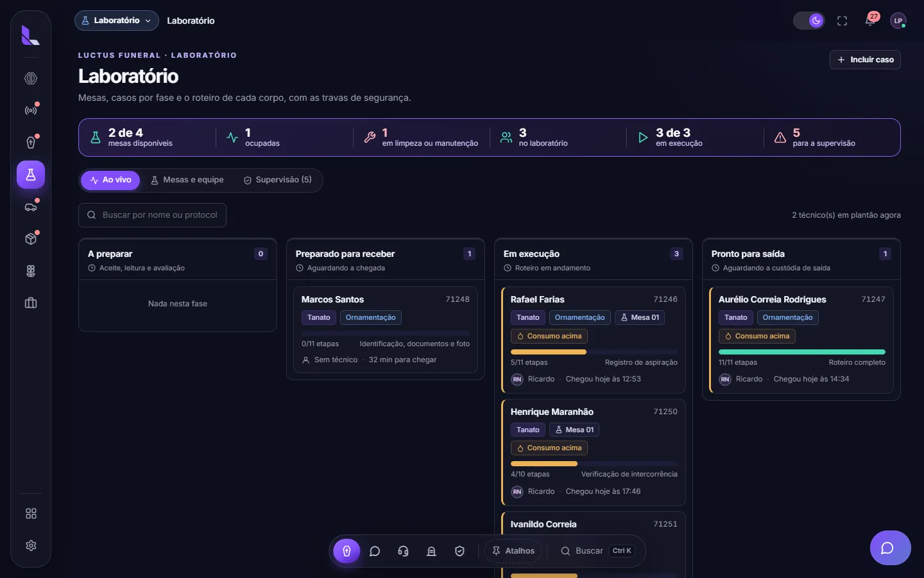Click the Rafael Farias progress bar

point(594,352)
